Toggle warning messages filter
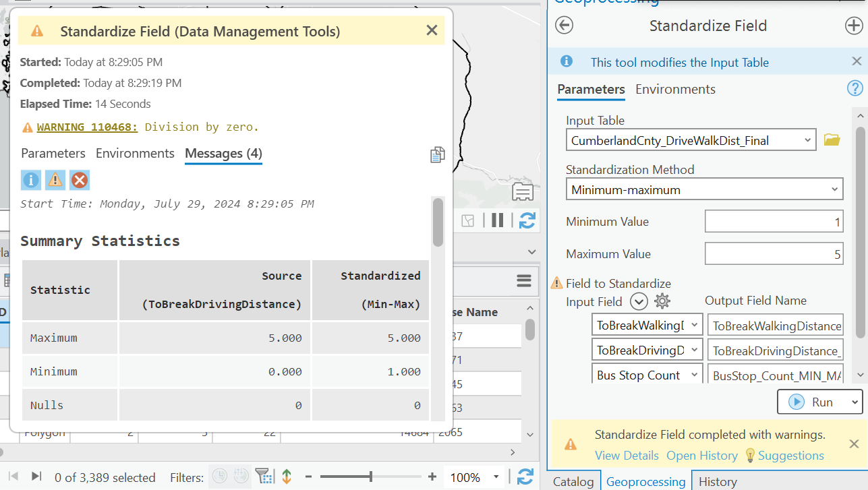 [55, 180]
